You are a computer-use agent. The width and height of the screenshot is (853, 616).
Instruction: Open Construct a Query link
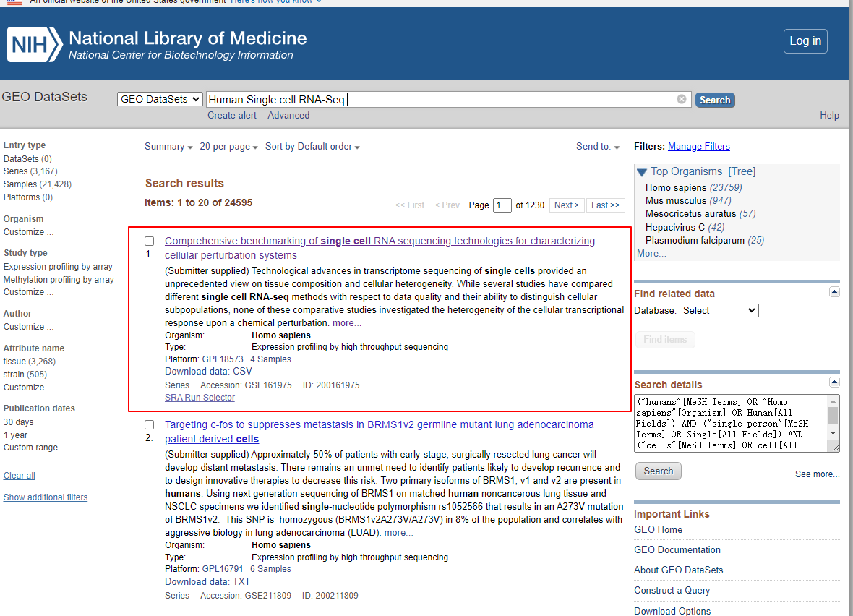[672, 591]
